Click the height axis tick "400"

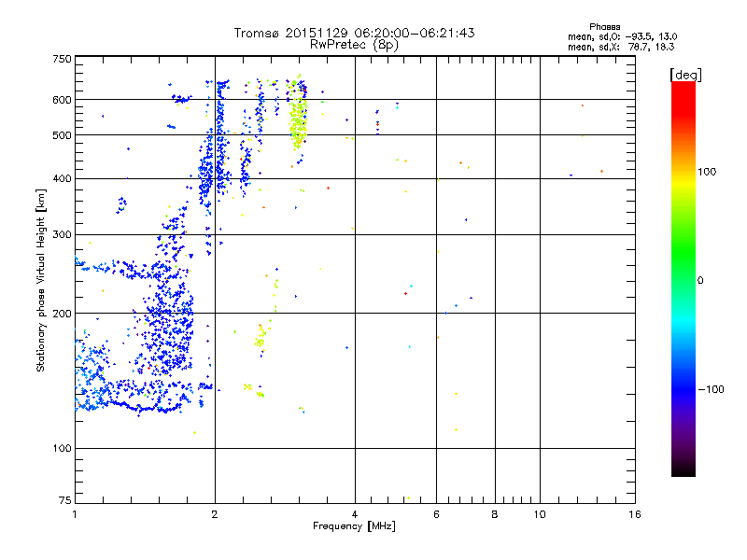pos(62,179)
